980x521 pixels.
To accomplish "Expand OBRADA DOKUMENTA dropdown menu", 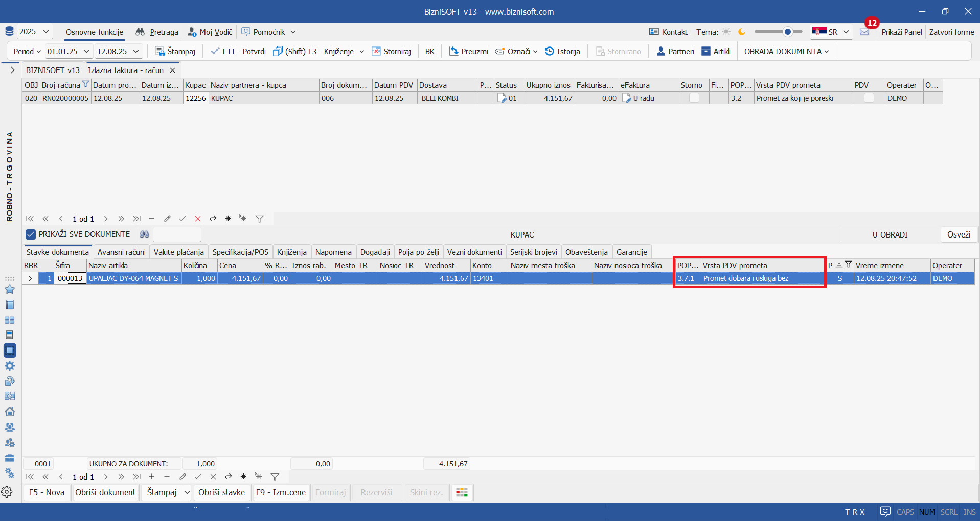I will point(786,51).
